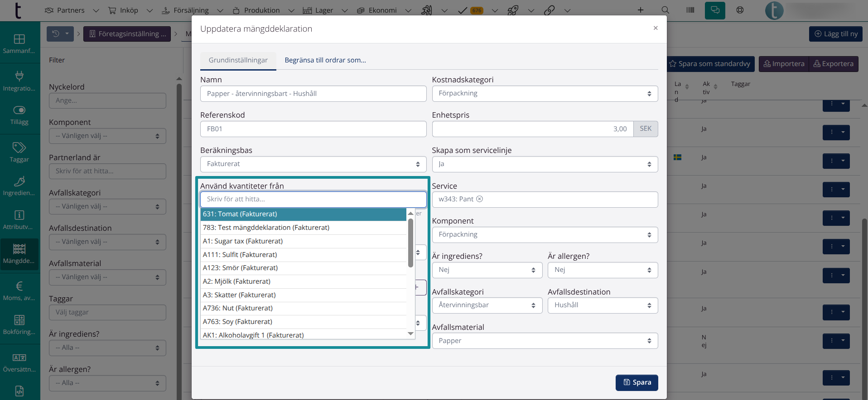Close the Uppdatera mängddeklaration dialog
The width and height of the screenshot is (868, 400).
656,28
